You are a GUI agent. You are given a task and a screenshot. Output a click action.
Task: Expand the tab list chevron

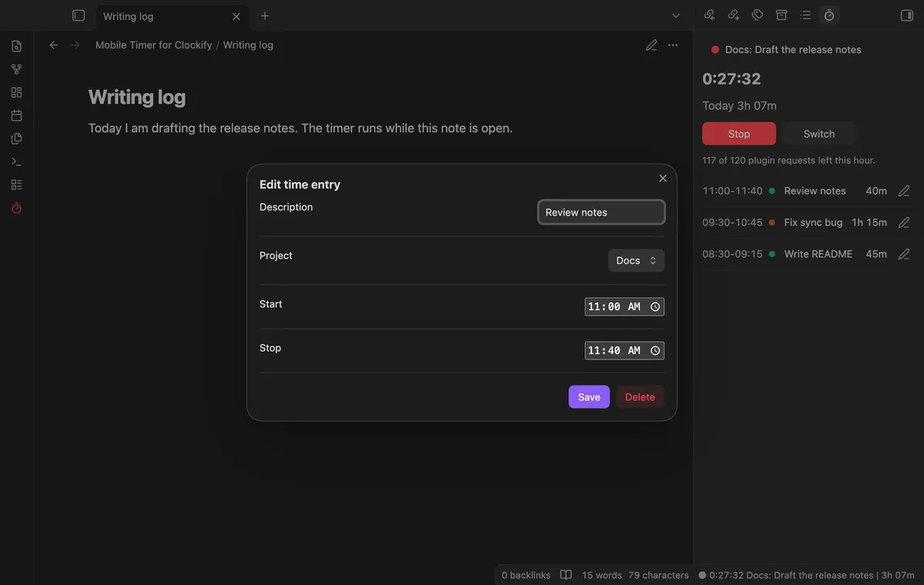[x=676, y=15]
